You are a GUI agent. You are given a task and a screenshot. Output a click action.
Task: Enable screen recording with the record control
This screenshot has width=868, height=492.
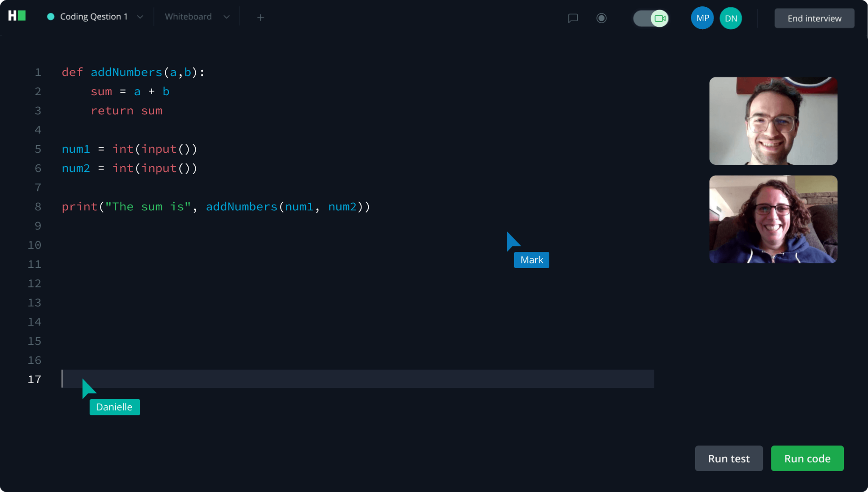point(601,18)
